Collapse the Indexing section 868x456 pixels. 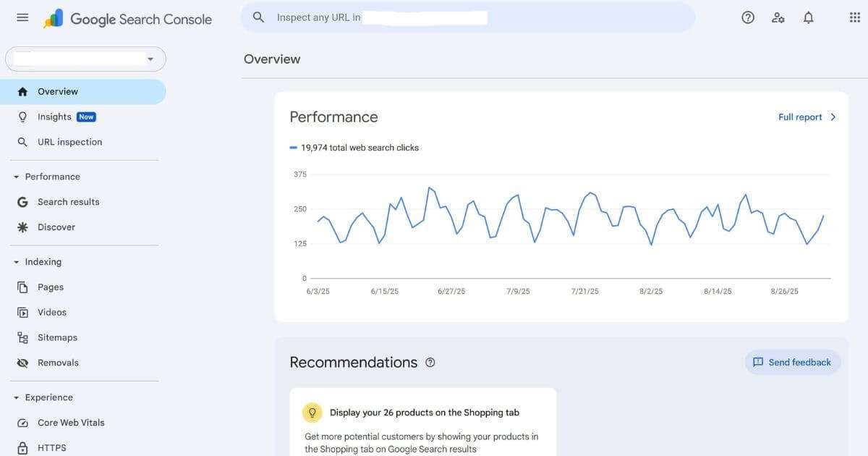(17, 261)
